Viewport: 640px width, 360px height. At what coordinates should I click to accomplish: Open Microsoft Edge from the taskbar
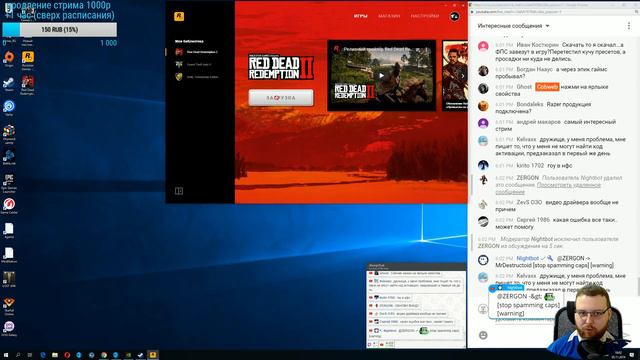pos(42,355)
